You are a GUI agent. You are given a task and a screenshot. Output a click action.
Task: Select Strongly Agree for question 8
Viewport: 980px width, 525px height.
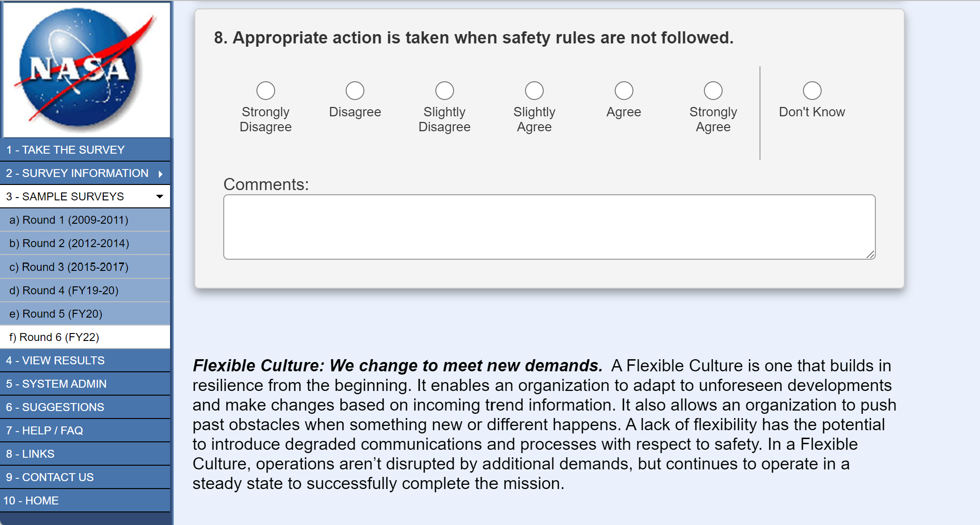click(x=713, y=91)
